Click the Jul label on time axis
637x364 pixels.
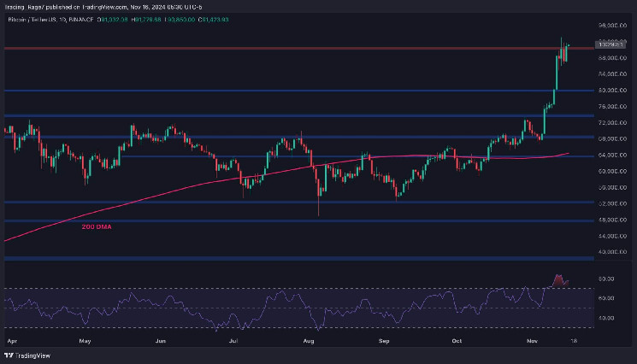point(233,338)
